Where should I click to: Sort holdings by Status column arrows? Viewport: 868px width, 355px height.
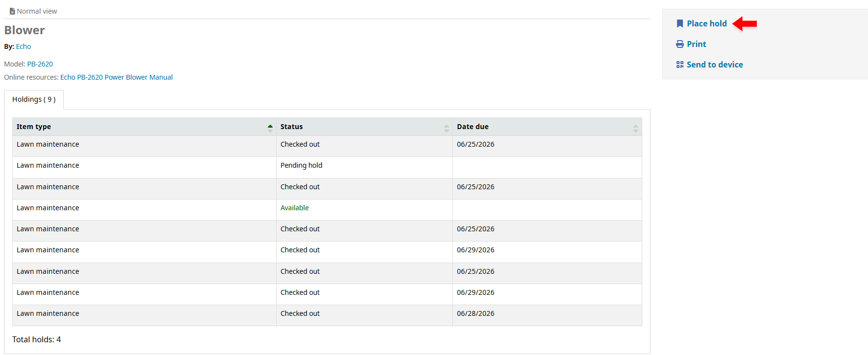(446, 128)
